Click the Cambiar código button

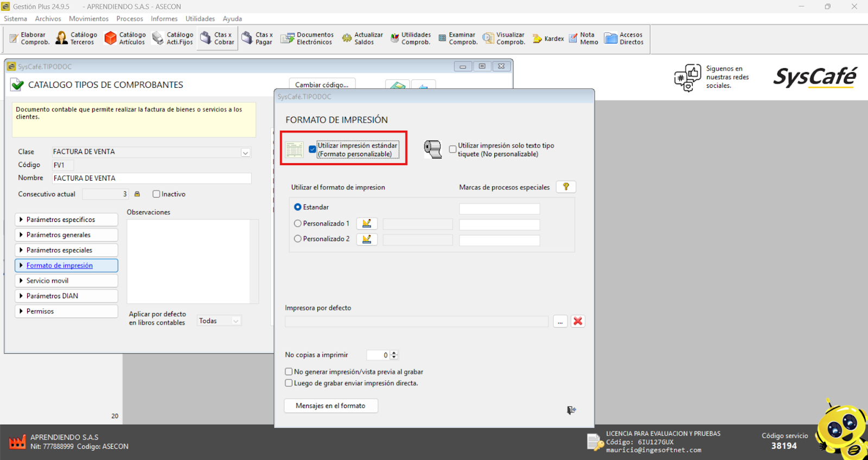click(x=322, y=85)
